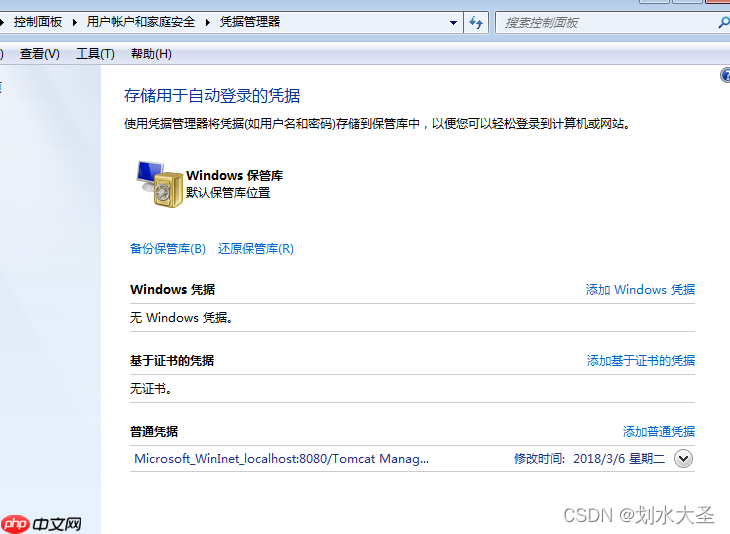The height and width of the screenshot is (534, 730).
Task: Click the search magnifier icon
Action: click(x=723, y=22)
